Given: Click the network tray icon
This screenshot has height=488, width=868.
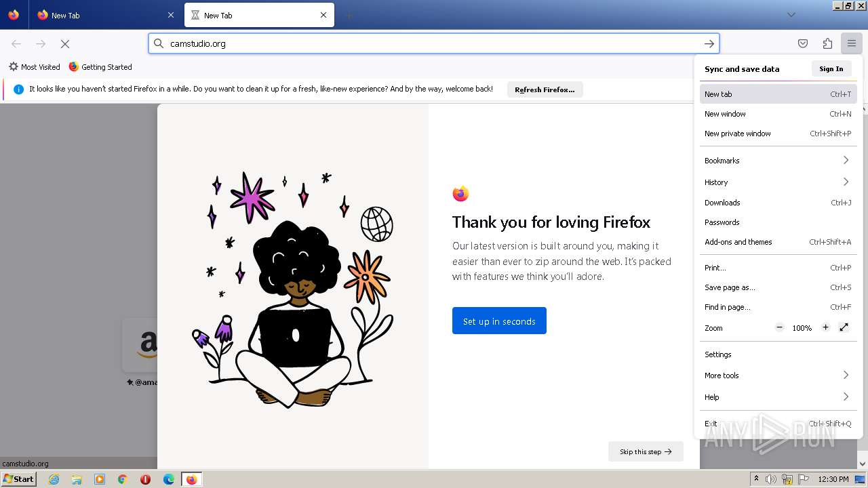Looking at the screenshot, I should point(787,479).
